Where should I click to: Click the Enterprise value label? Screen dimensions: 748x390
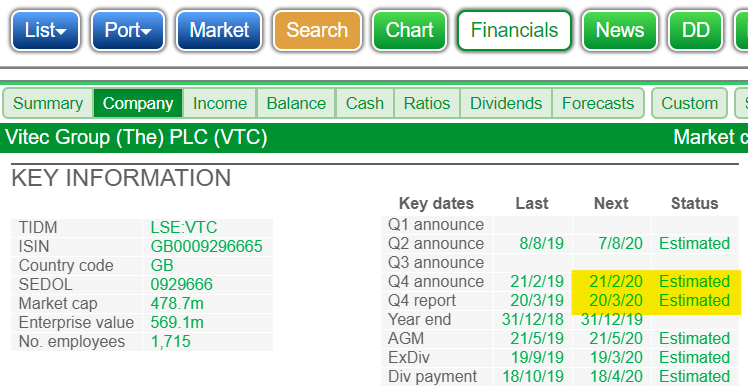pyautogui.click(x=76, y=323)
